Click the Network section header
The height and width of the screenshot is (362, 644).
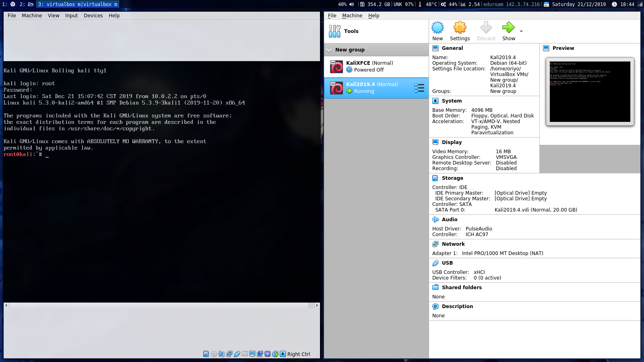tap(453, 244)
